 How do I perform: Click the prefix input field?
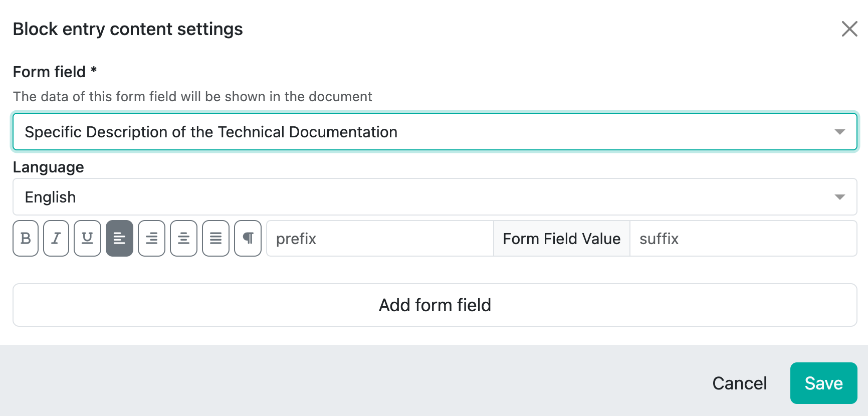pos(380,239)
